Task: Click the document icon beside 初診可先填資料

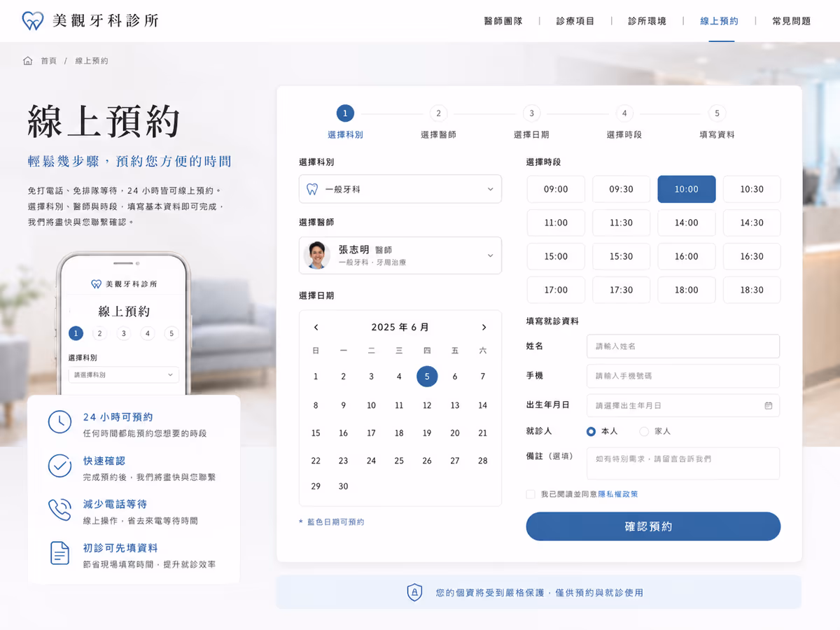Action: (x=59, y=553)
